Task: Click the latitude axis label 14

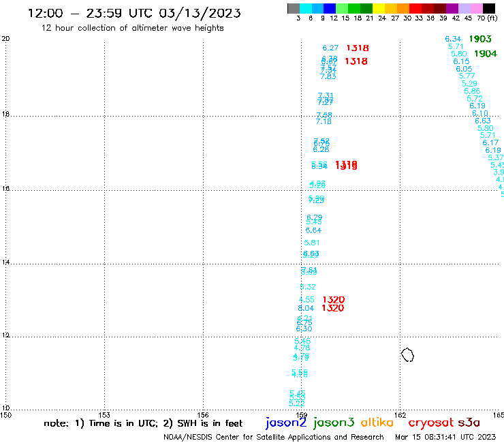Action: pos(5,262)
